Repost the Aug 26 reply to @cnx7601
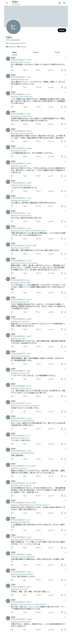Viewport: 72px width, 644px height. [x=24, y=156]
